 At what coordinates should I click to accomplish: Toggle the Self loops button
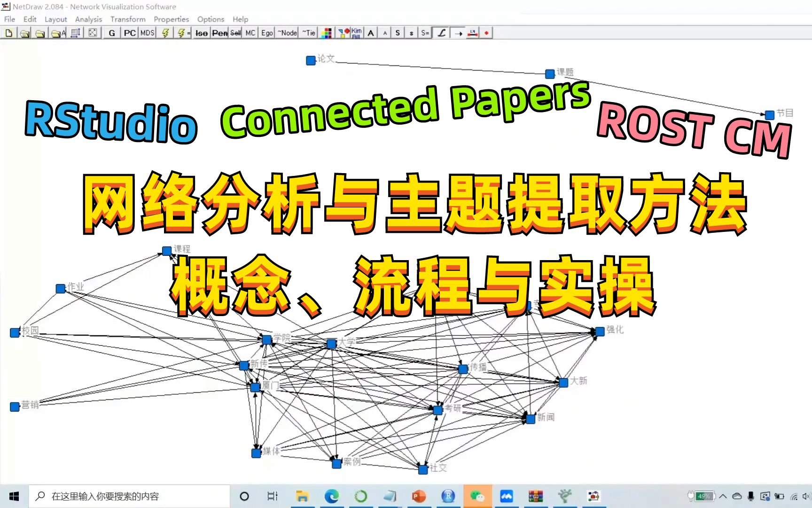pyautogui.click(x=236, y=33)
